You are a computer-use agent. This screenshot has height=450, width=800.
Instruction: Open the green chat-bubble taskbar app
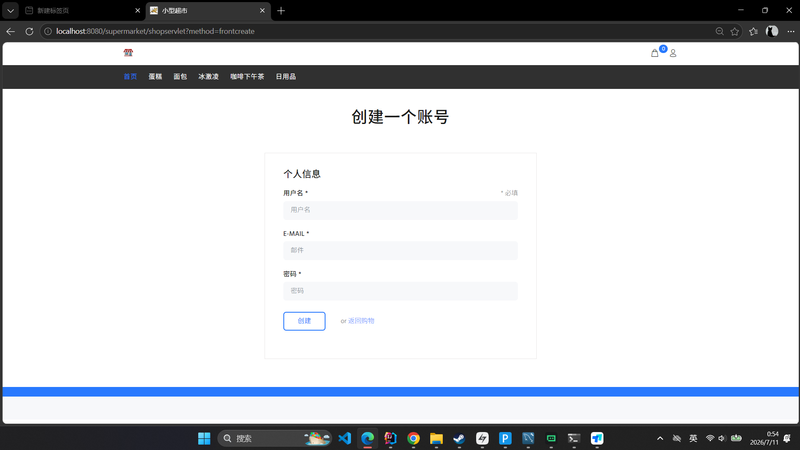(x=551, y=438)
